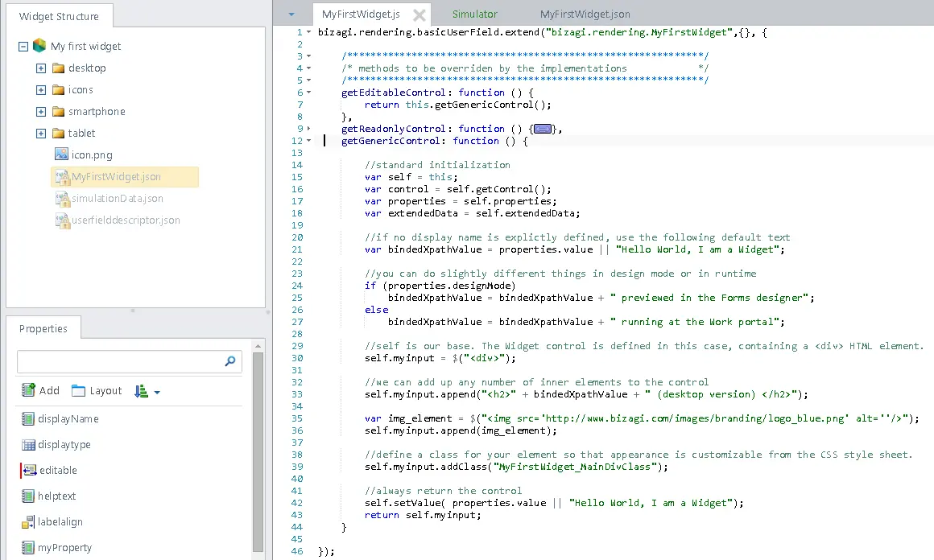Click the smartphone folder icon

tap(58, 111)
